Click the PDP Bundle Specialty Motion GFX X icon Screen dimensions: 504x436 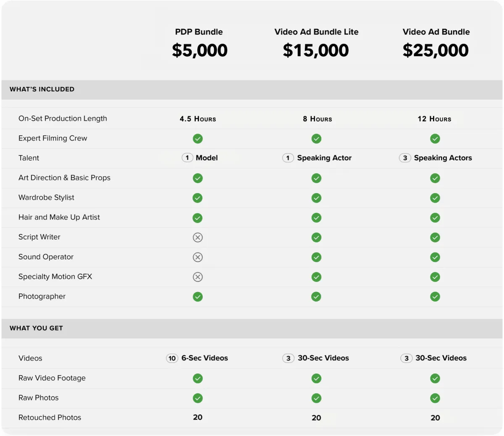point(198,277)
